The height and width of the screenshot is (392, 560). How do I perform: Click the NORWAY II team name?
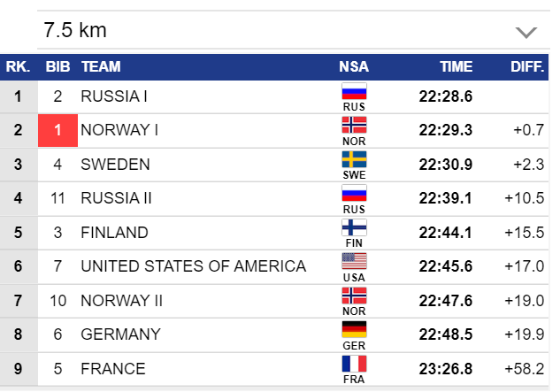click(121, 300)
